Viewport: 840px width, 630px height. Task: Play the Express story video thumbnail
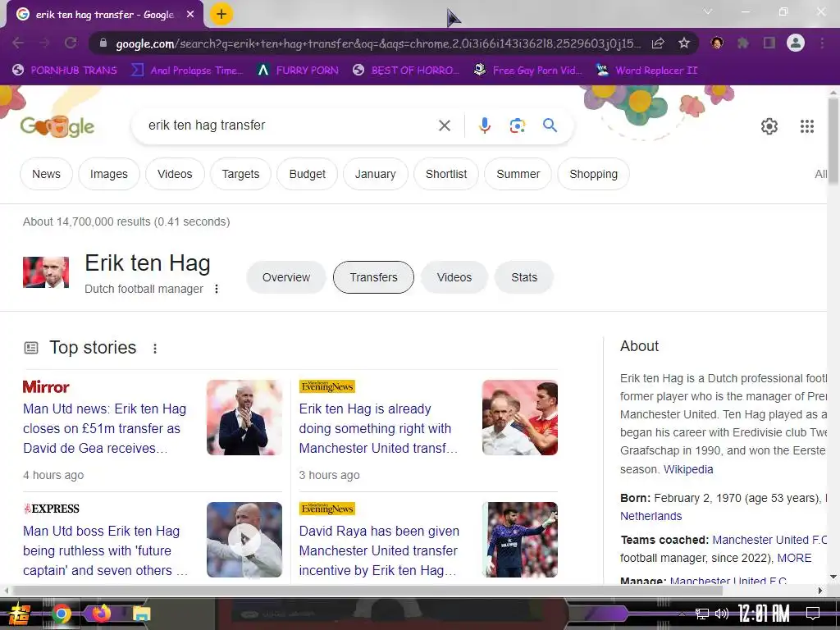(x=244, y=540)
